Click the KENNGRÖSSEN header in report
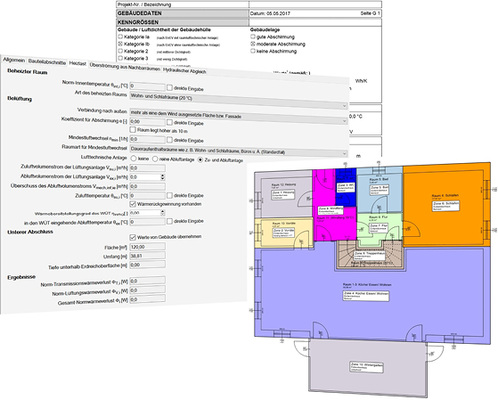Viewport: 498px width, 400px height. (x=182, y=22)
